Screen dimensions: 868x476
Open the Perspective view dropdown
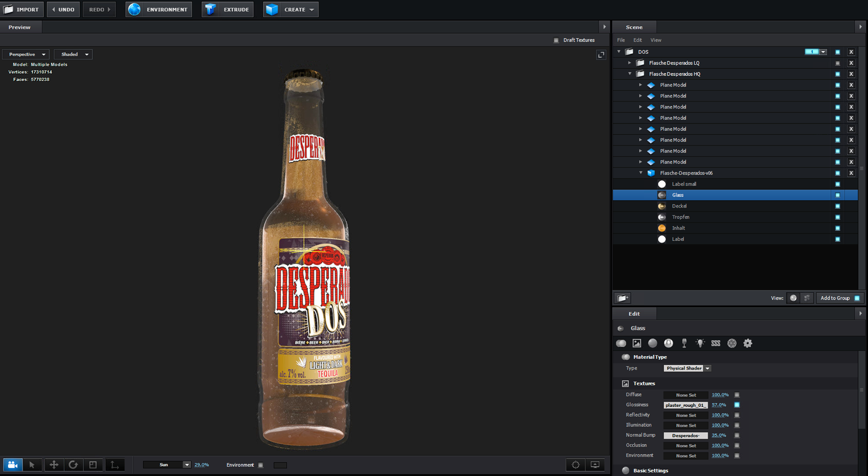(26, 54)
